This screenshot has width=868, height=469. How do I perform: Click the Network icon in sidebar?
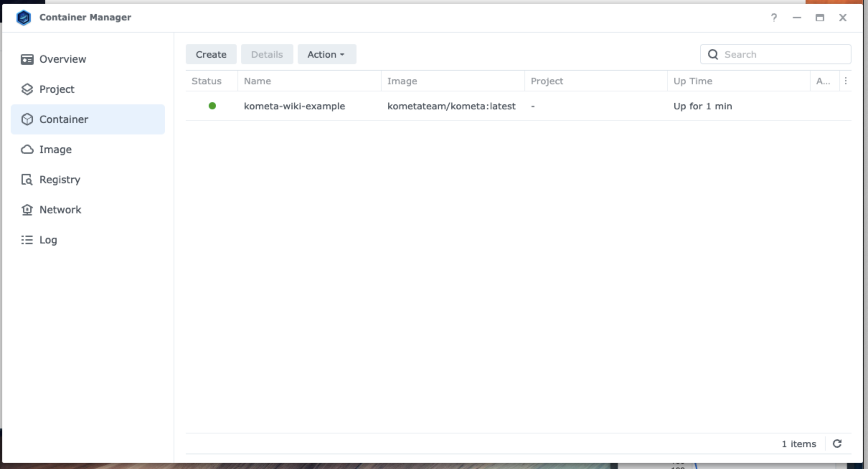tap(27, 210)
